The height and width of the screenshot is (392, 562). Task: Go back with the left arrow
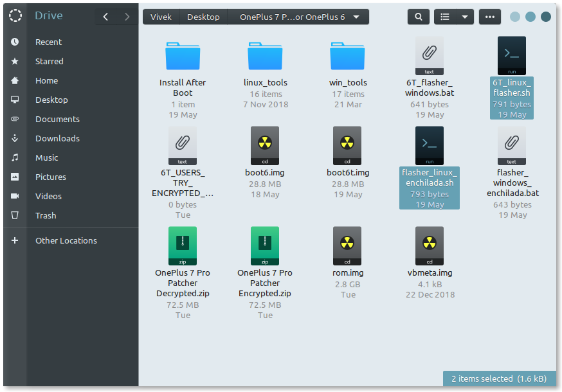pos(105,17)
